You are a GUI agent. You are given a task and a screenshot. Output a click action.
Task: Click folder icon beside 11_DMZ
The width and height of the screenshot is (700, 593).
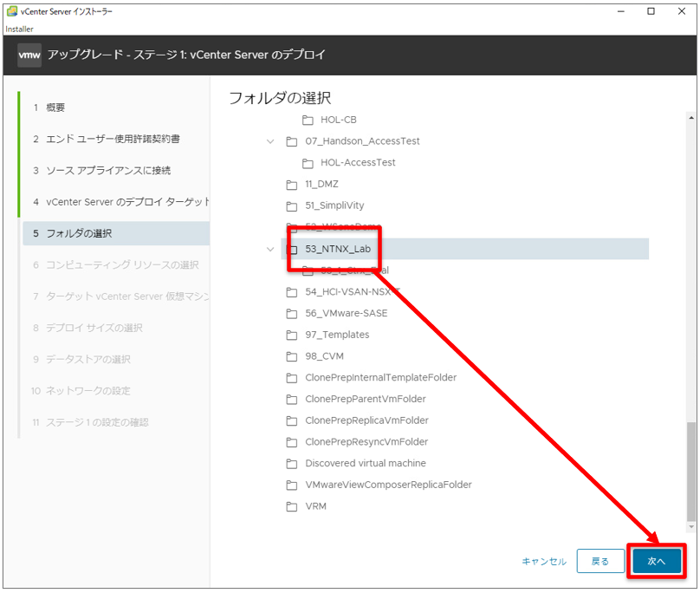tap(291, 185)
